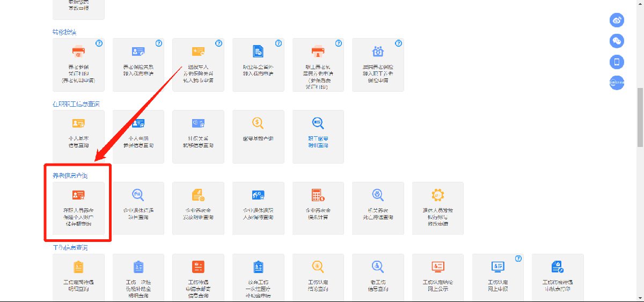This screenshot has width=644, height=302.
Task: Open 工伤待遇申请表邮寄信息查询 red document tile
Action: point(199,278)
